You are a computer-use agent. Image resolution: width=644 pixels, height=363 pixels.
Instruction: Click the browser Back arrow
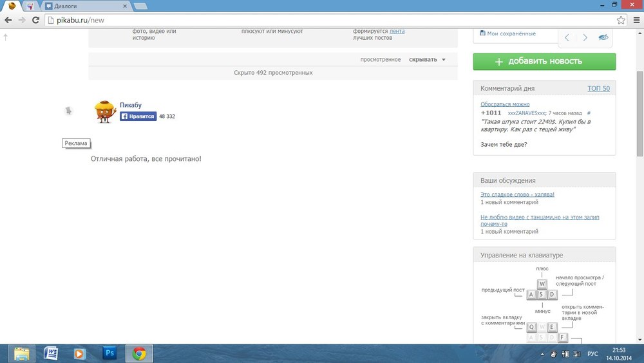[x=8, y=20]
